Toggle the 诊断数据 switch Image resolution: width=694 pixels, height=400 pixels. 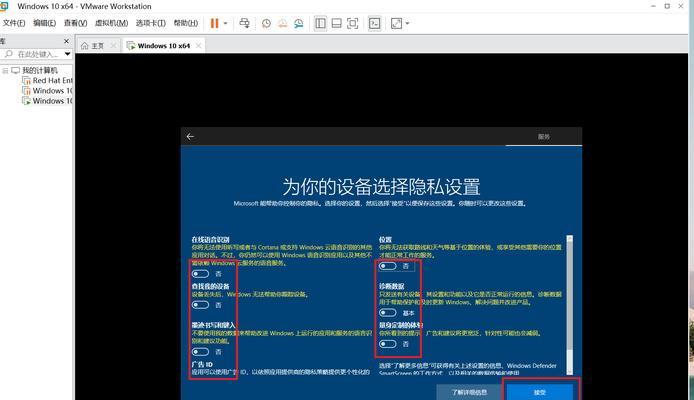coord(388,313)
